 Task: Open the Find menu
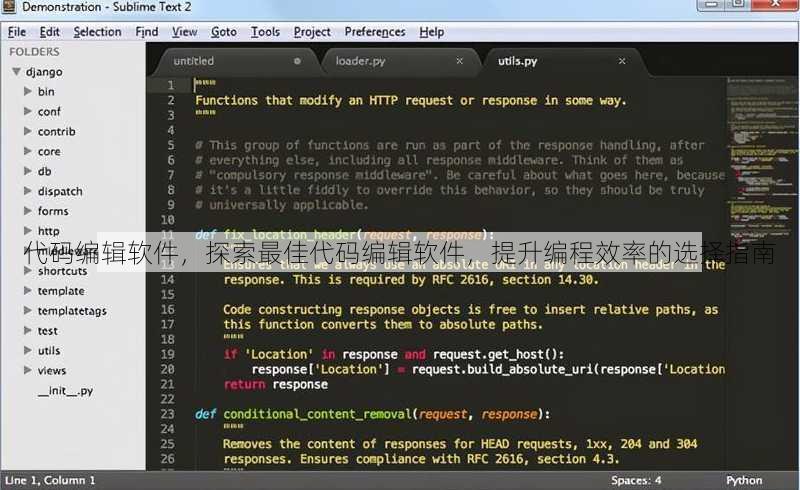point(146,32)
